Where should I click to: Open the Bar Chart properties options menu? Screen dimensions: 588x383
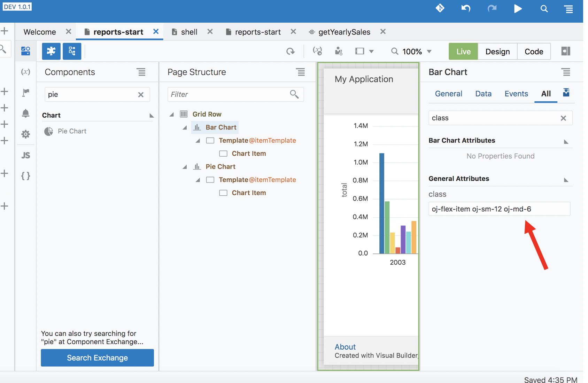coord(566,72)
